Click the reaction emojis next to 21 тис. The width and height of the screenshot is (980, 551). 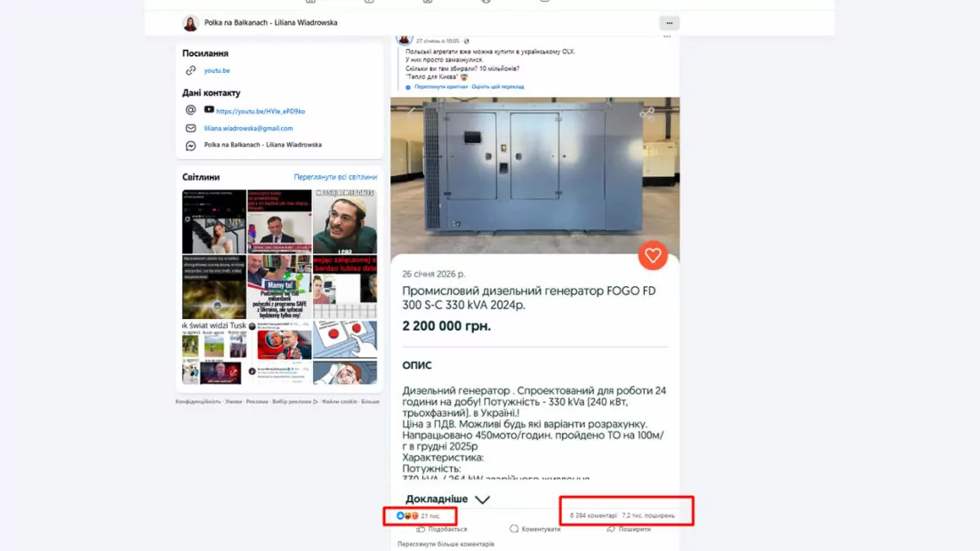pos(407,515)
